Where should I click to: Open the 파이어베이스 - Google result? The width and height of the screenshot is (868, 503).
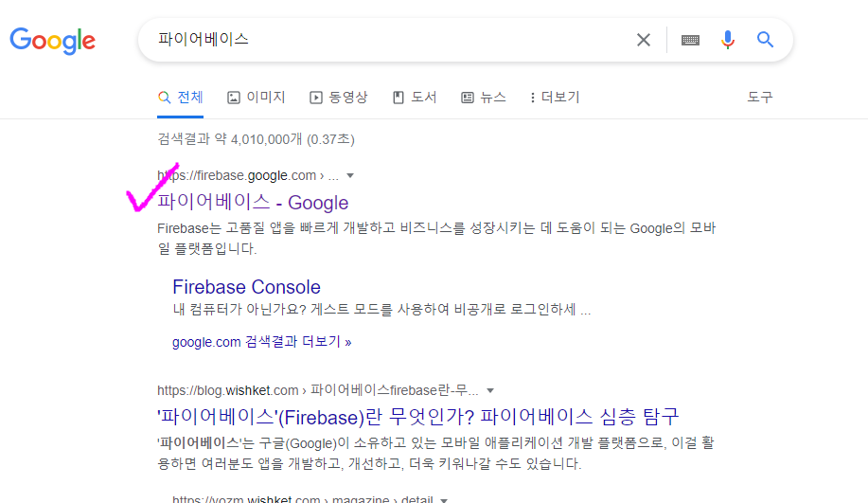click(253, 202)
